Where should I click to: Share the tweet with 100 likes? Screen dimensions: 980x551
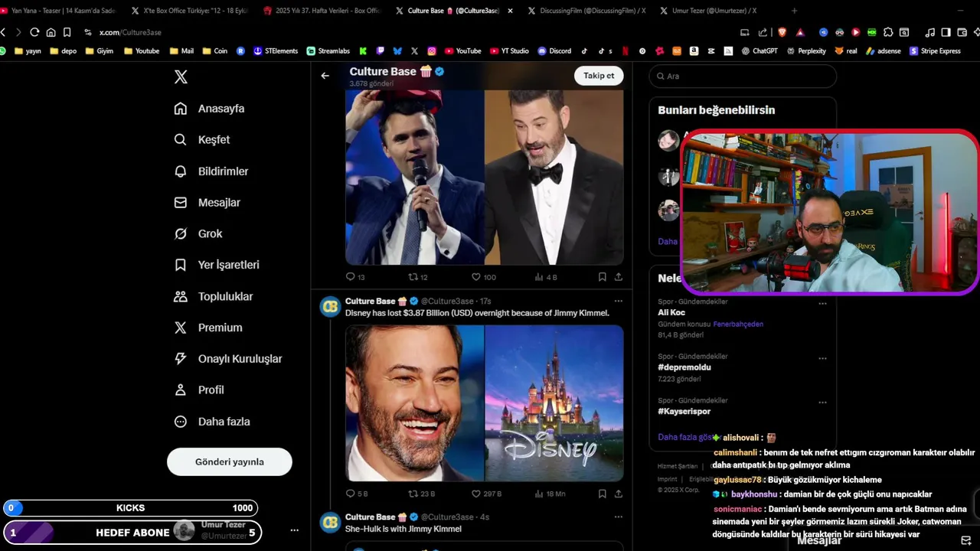(619, 277)
